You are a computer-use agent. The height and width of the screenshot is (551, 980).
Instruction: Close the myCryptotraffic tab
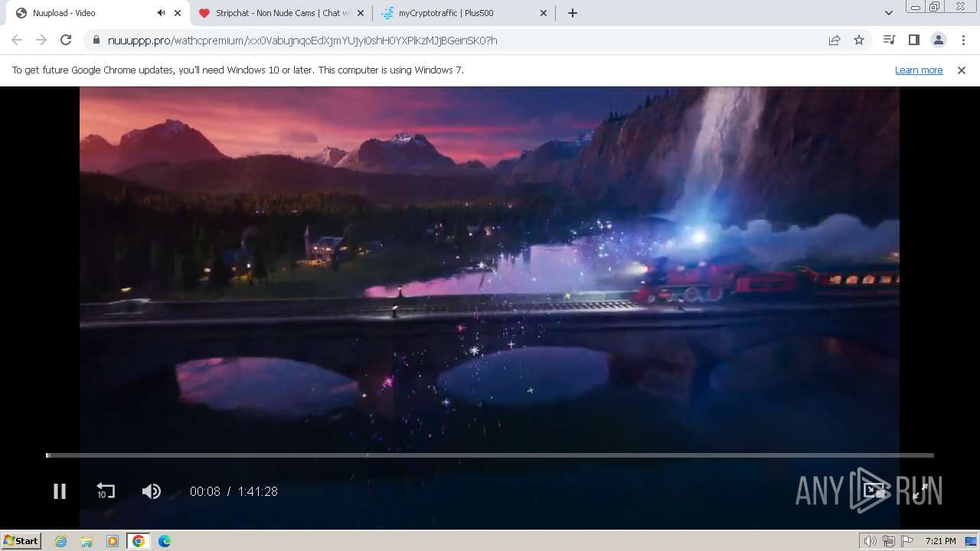[544, 13]
